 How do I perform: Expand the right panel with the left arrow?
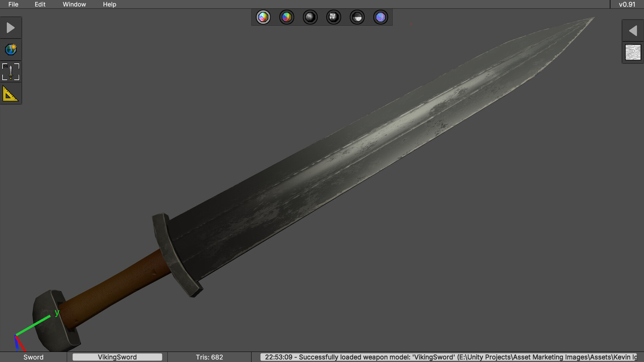633,31
